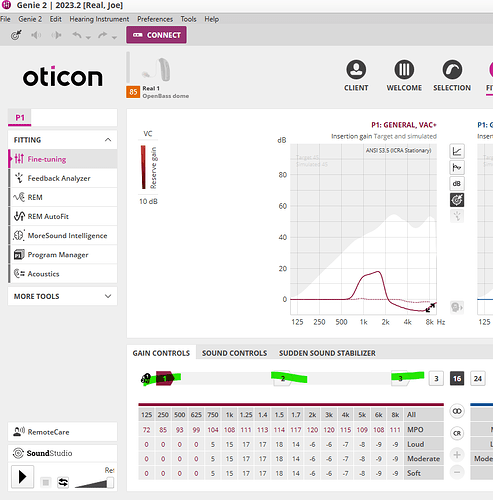Select the 24 fitting bands option
This screenshot has height=500, width=493.
pos(477,379)
